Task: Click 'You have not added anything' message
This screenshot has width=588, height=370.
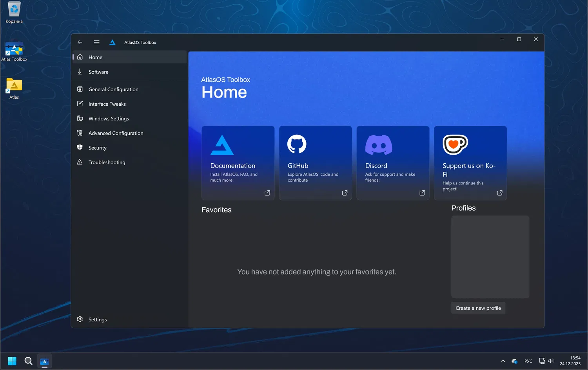Action: click(317, 272)
